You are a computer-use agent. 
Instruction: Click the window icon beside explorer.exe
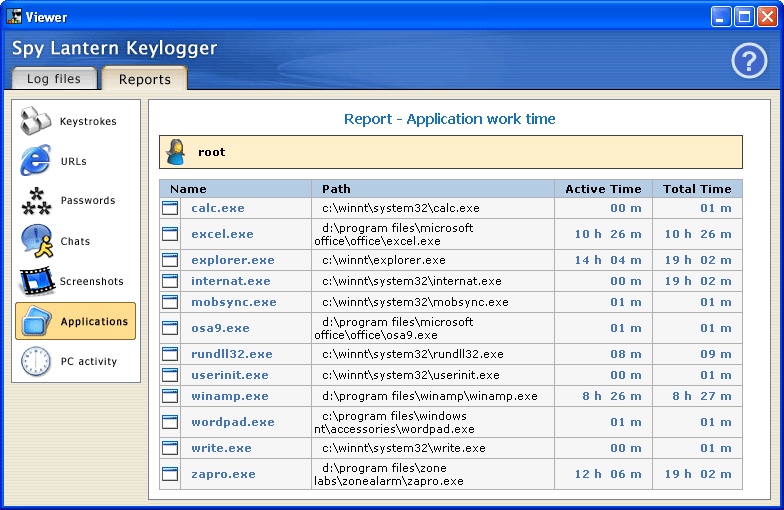click(170, 260)
